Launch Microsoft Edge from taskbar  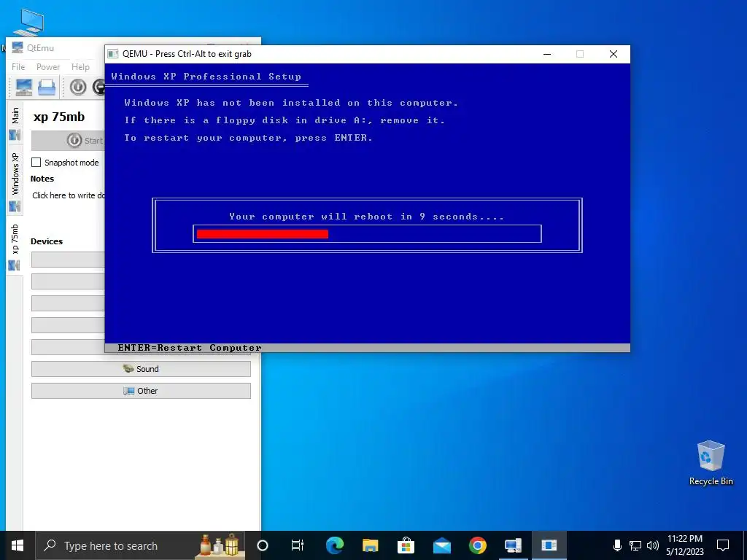[x=334, y=545]
